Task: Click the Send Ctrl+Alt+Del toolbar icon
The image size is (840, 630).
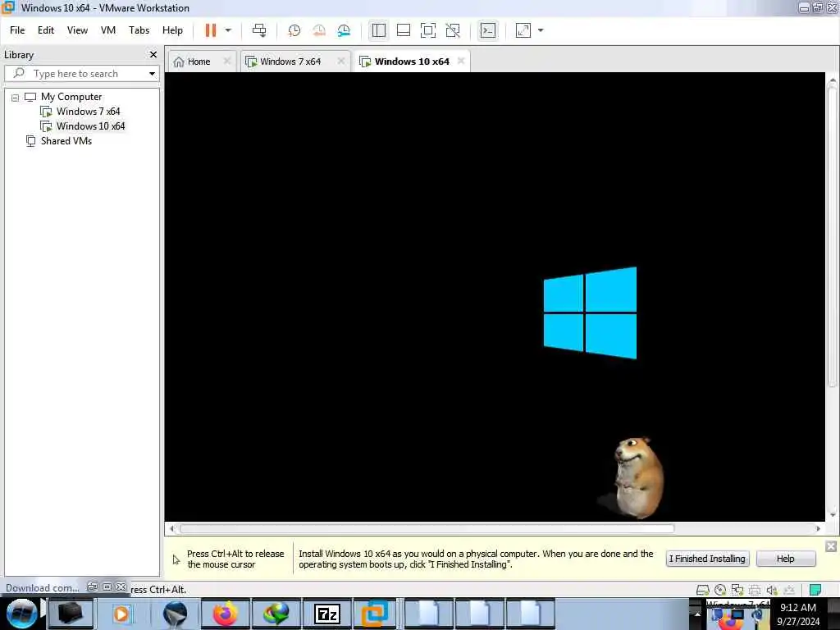Action: click(259, 30)
